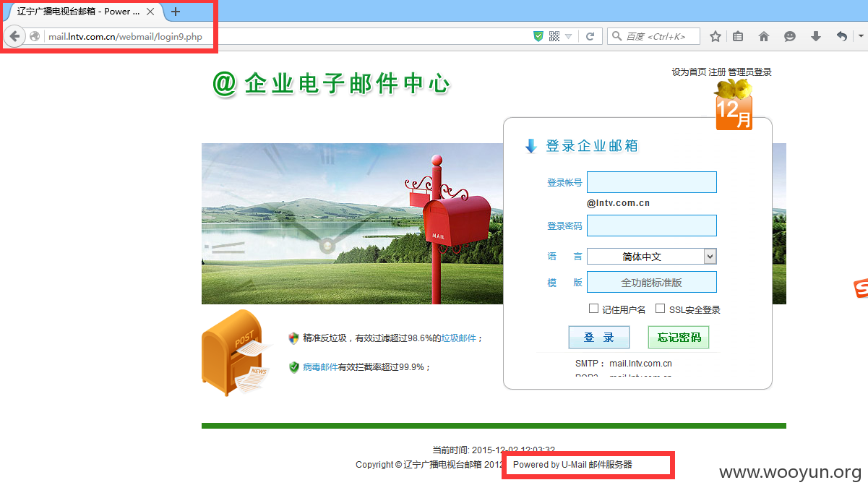Click the 登 录 login button
Image resolution: width=868 pixels, height=493 pixels.
[x=599, y=338]
